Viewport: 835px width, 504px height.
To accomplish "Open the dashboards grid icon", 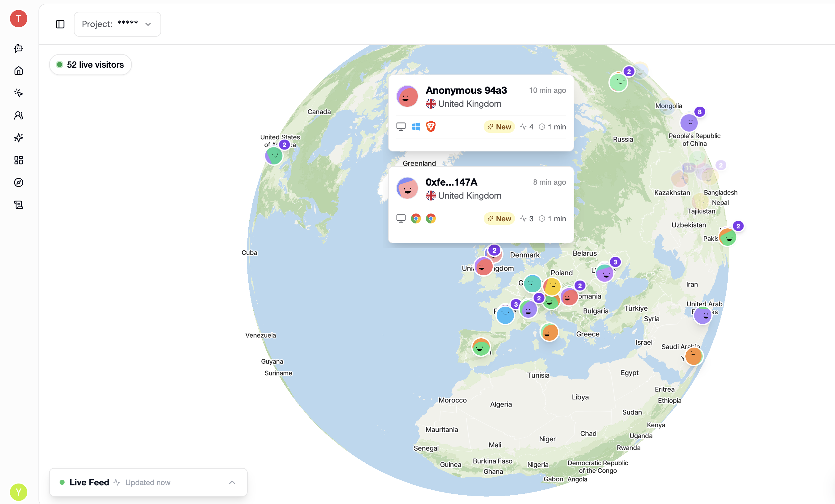I will tap(19, 160).
